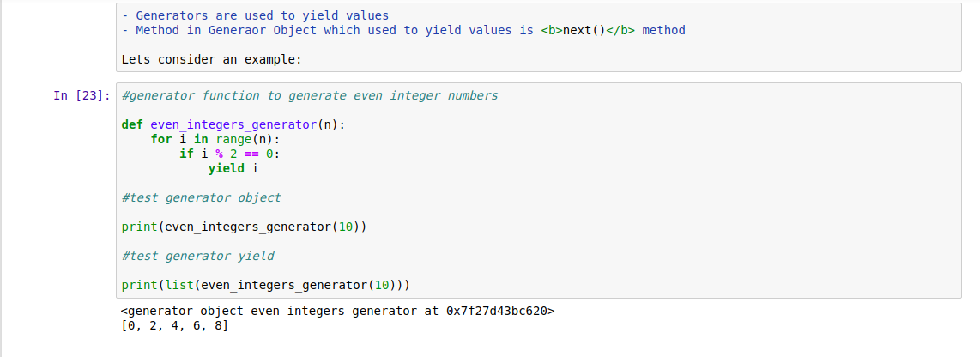
Task: Place cursor in '#generator function' comment line
Action: click(310, 95)
